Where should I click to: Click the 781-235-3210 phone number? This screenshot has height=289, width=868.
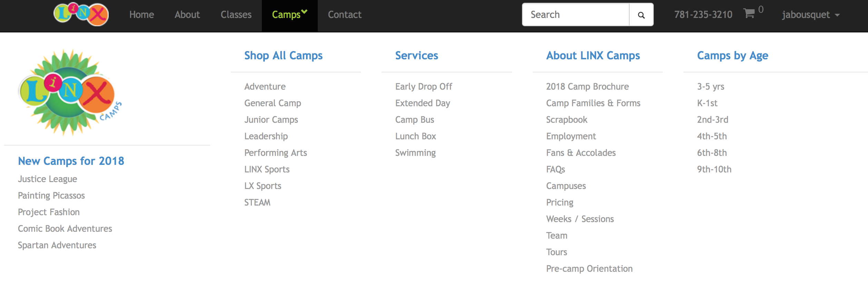pyautogui.click(x=703, y=14)
